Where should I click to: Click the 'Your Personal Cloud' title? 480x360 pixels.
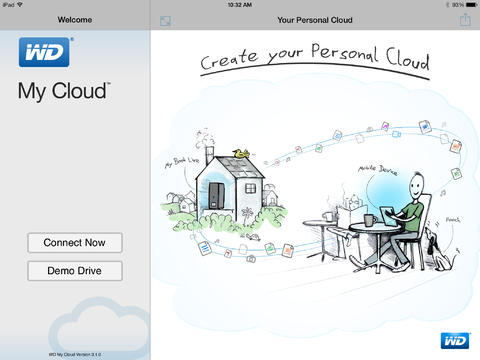315,20
